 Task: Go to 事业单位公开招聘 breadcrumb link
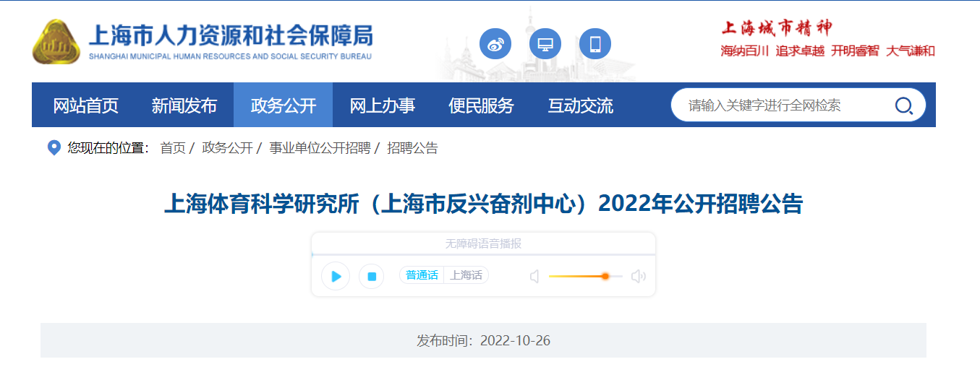[x=320, y=148]
